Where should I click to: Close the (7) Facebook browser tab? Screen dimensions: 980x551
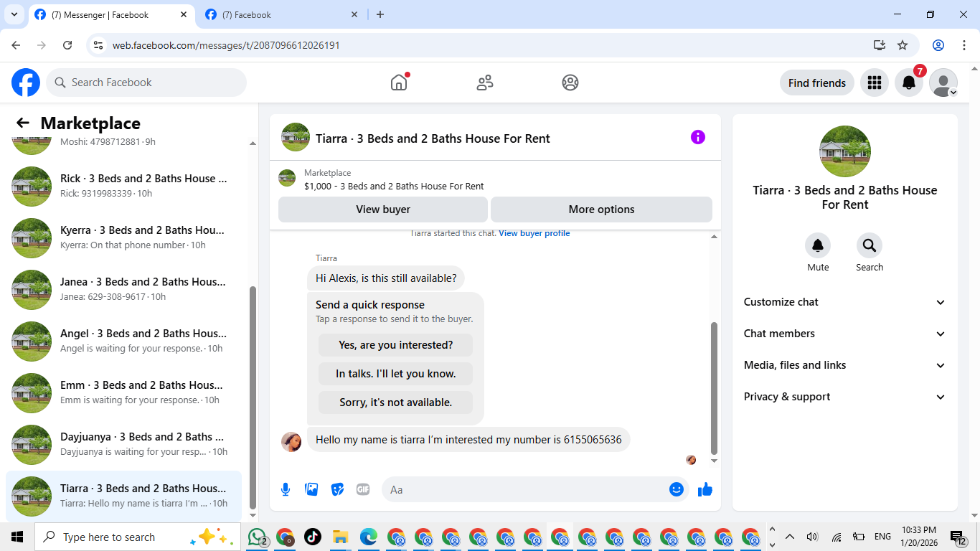click(x=354, y=14)
